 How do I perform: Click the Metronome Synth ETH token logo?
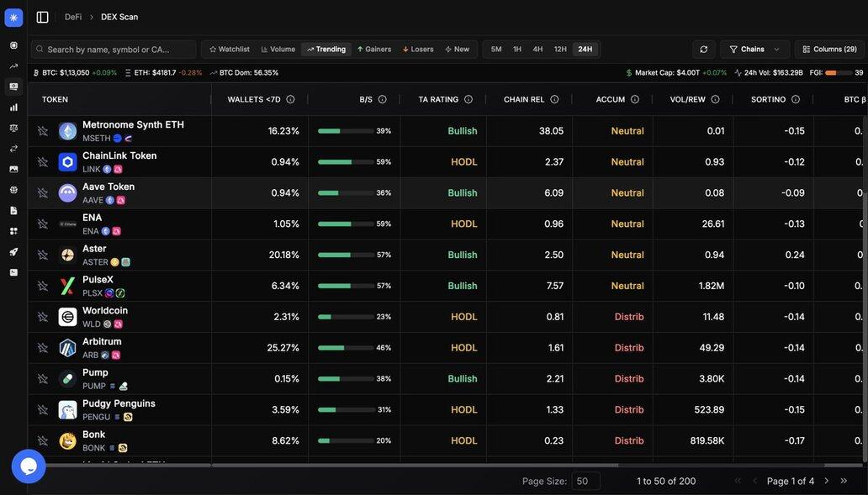[x=67, y=131]
